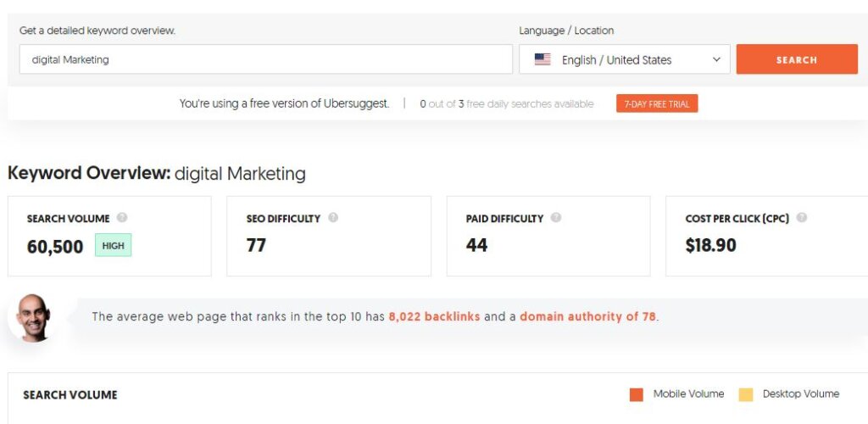The height and width of the screenshot is (424, 868).
Task: Open the Language / Location dropdown
Action: click(x=625, y=59)
